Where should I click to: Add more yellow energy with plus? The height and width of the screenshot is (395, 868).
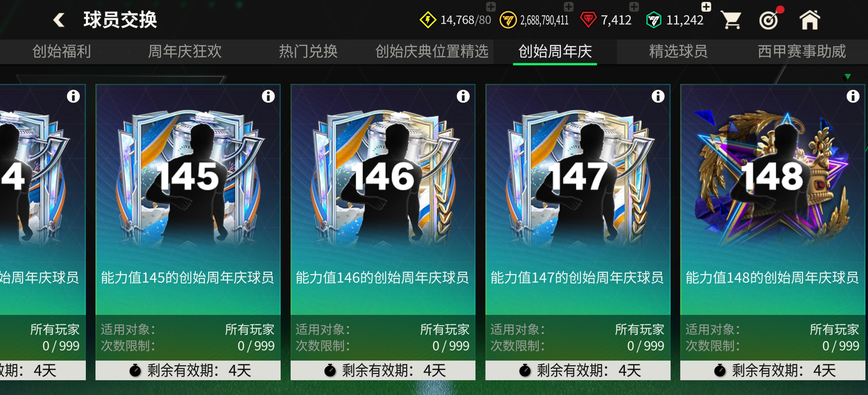click(x=491, y=7)
